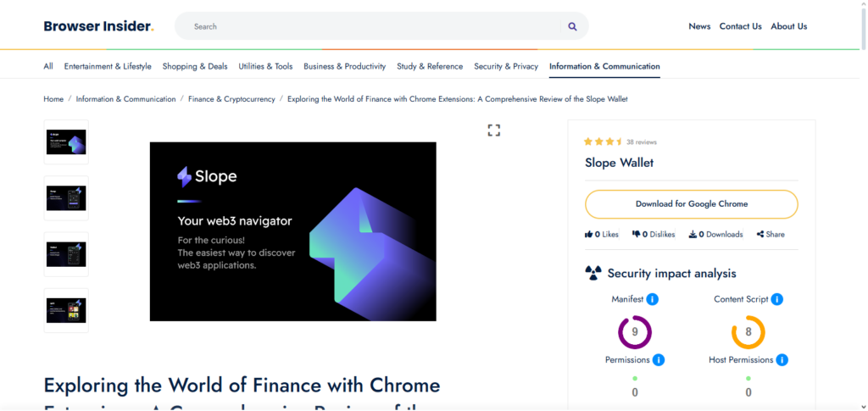The width and height of the screenshot is (868, 411).
Task: Show Manifest info tooltip icon
Action: [653, 299]
